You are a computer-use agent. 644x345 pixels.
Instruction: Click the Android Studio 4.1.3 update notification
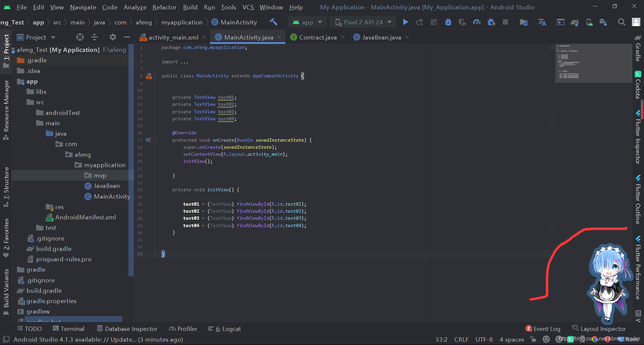point(98,339)
